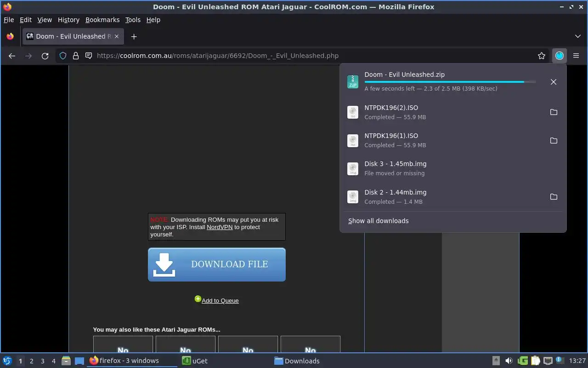The image size is (588, 368).
Task: Open the History menu
Action: 68,20
